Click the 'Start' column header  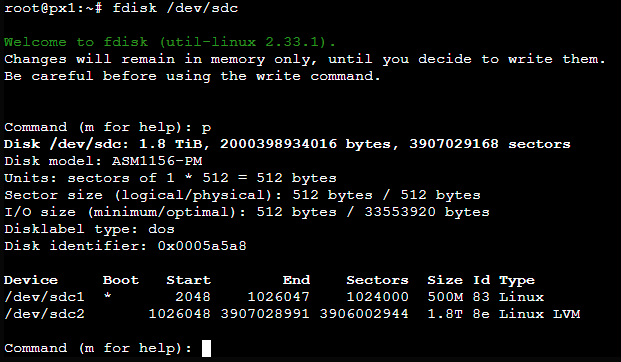[189, 280]
